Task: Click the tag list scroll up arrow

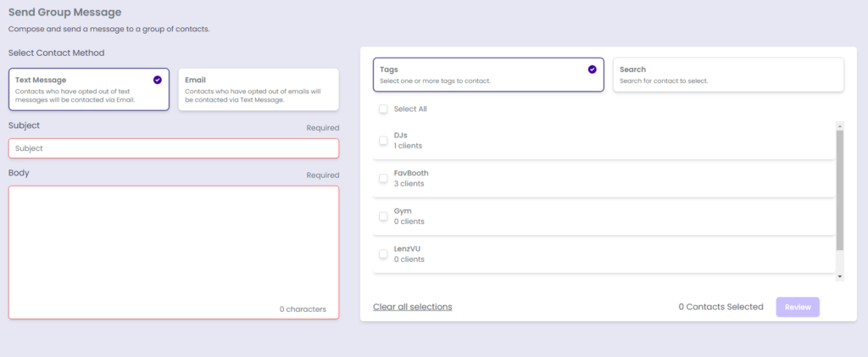Action: click(840, 124)
